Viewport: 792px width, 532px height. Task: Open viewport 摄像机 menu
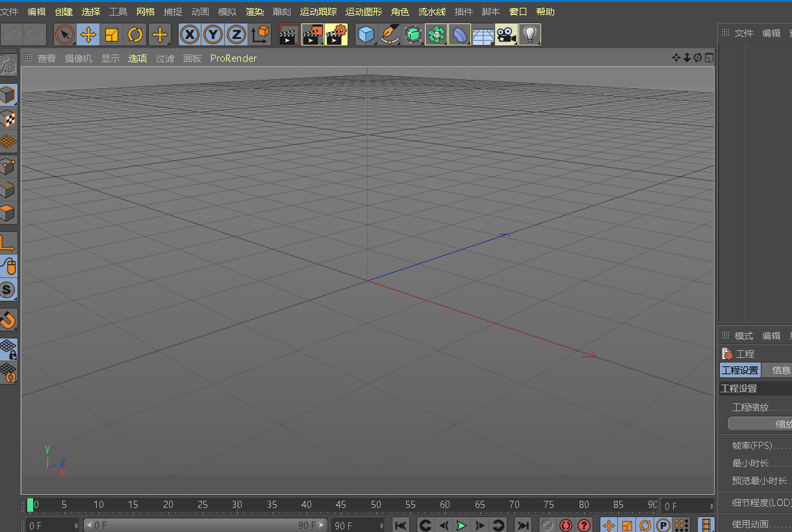tap(79, 58)
